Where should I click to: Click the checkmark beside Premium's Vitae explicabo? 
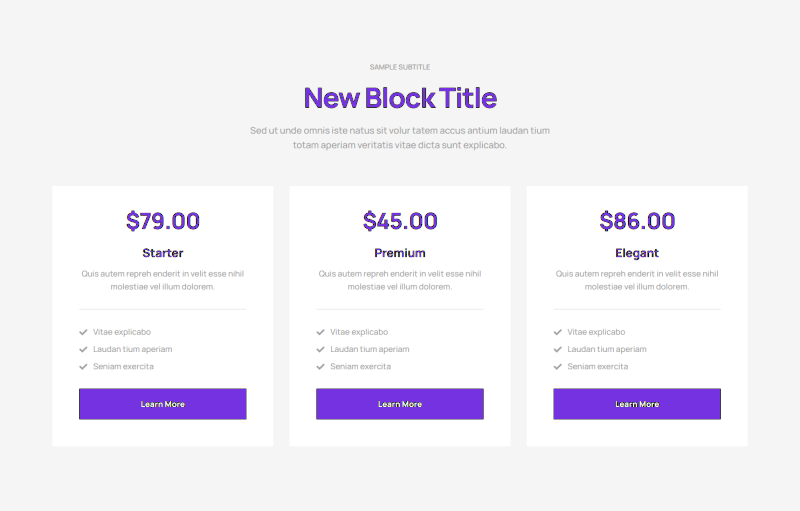[320, 332]
